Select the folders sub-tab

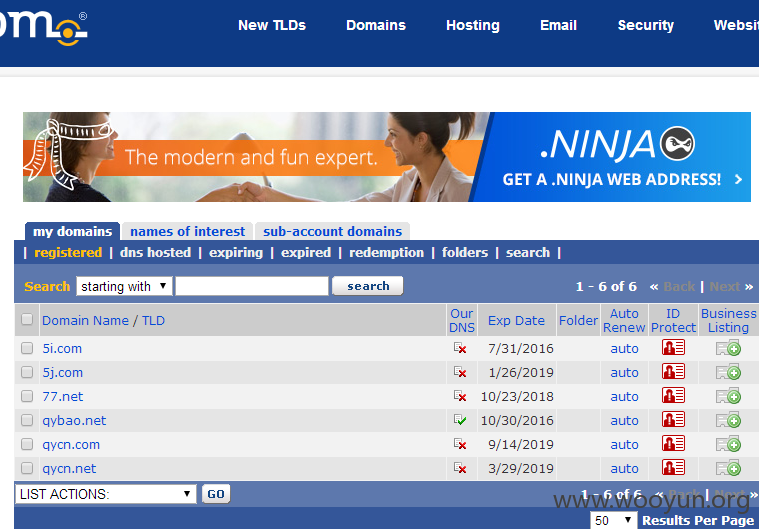click(465, 253)
